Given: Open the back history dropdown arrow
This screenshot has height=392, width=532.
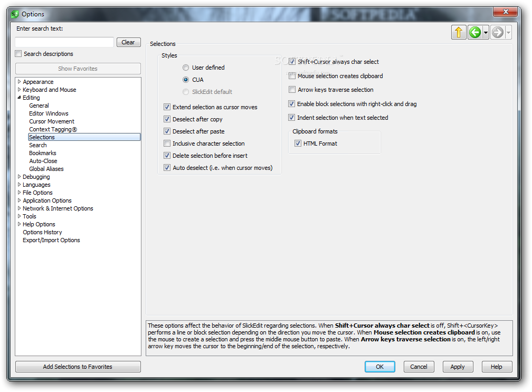Looking at the screenshot, I should [486, 33].
